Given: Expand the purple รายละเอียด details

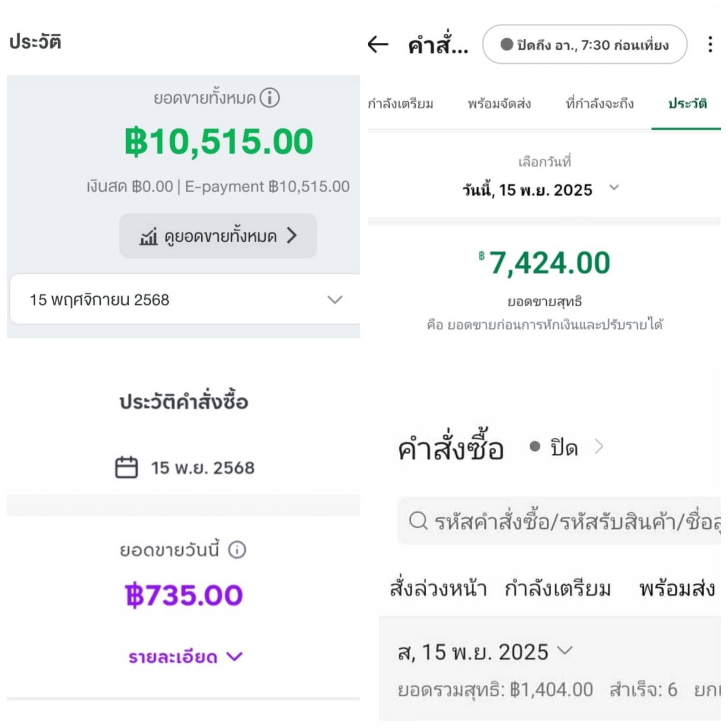Looking at the screenshot, I should [x=185, y=657].
